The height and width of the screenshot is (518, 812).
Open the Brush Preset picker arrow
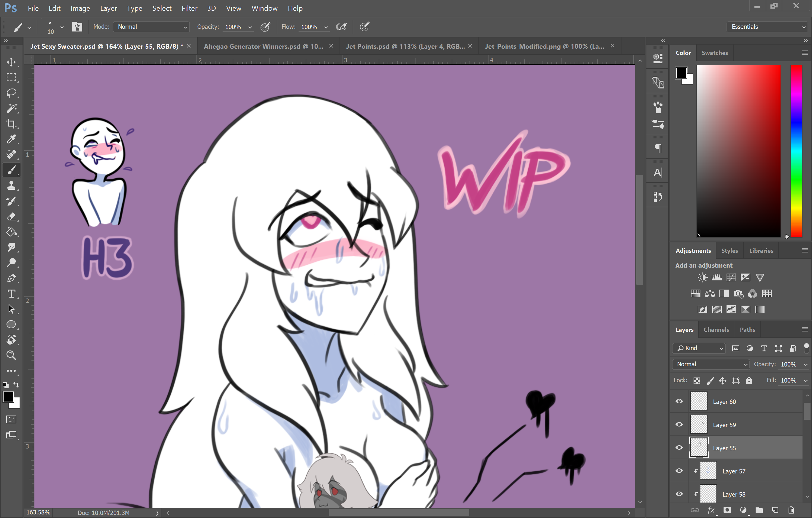click(62, 27)
